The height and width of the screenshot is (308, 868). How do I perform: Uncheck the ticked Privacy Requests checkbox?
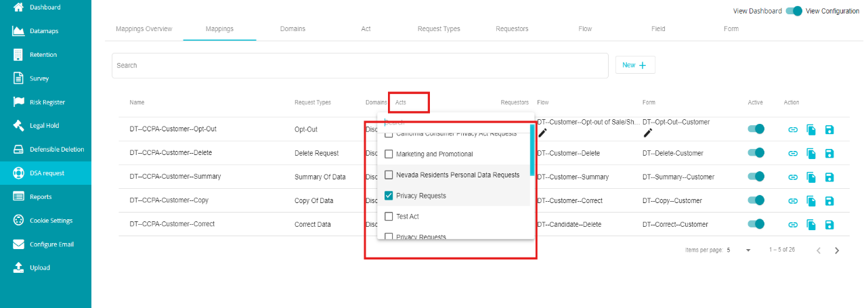389,196
